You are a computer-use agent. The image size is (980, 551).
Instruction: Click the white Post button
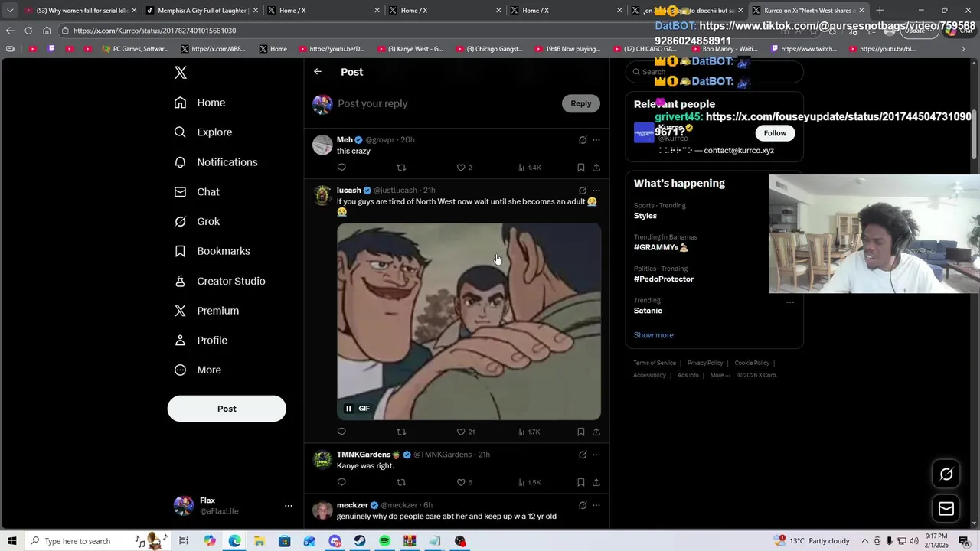pyautogui.click(x=227, y=409)
